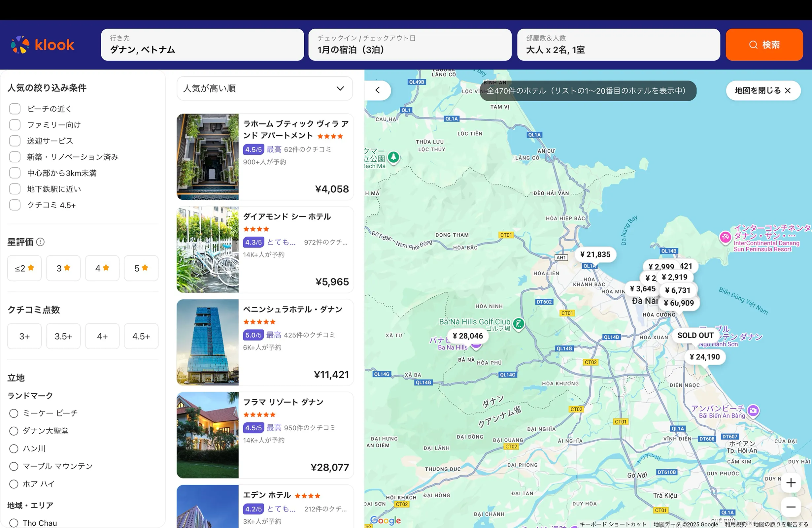
Task: Filter by review score 4.5+
Action: tap(141, 336)
